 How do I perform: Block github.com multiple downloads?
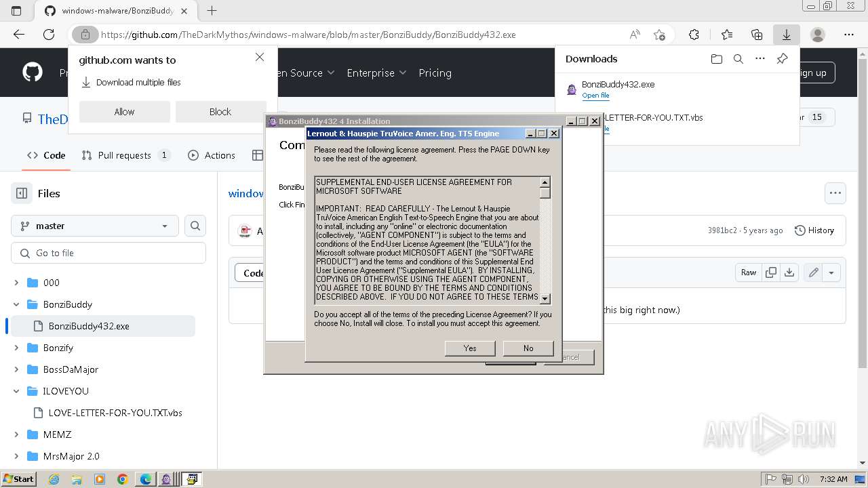point(220,112)
